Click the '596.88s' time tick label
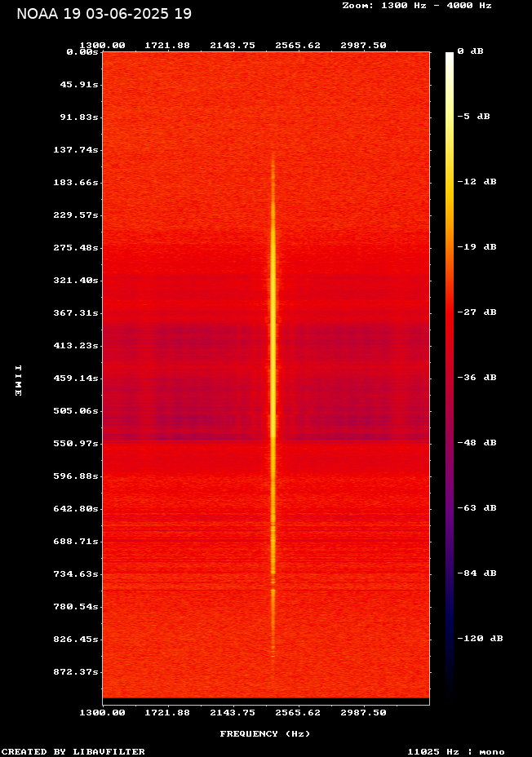The height and width of the screenshot is (757, 532). coord(76,476)
